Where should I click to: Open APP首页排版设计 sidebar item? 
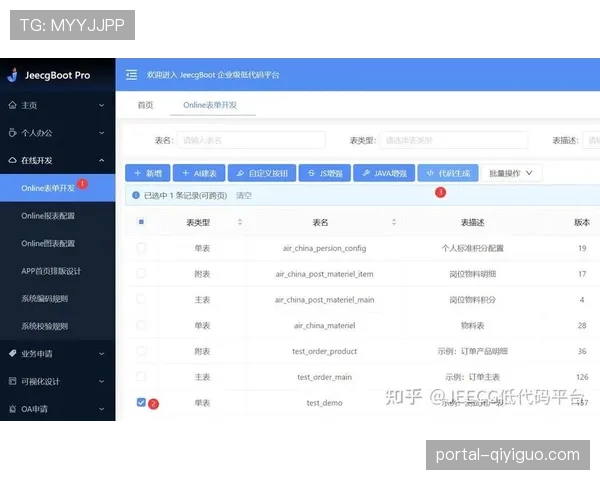(57, 271)
